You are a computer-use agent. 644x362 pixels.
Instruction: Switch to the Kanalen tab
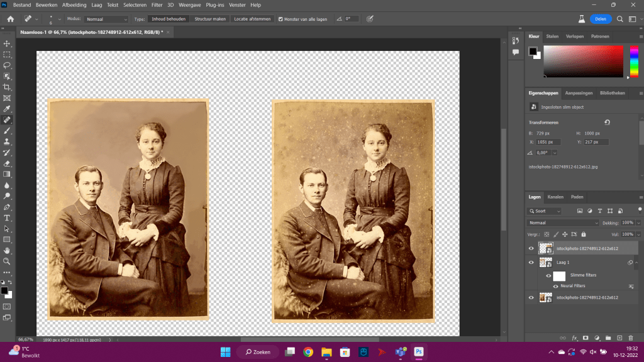pyautogui.click(x=555, y=197)
